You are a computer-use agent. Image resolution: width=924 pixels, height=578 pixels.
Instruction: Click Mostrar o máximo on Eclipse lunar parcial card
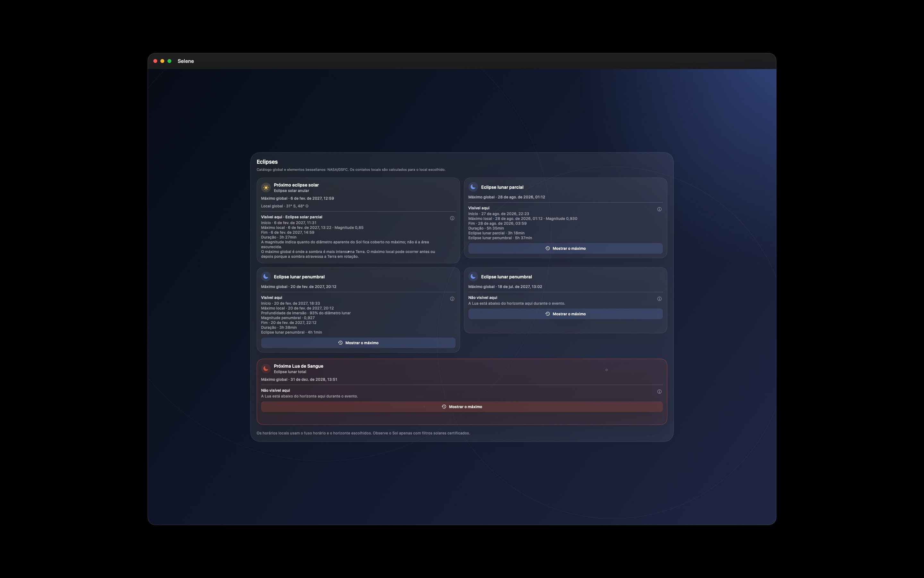coord(566,249)
